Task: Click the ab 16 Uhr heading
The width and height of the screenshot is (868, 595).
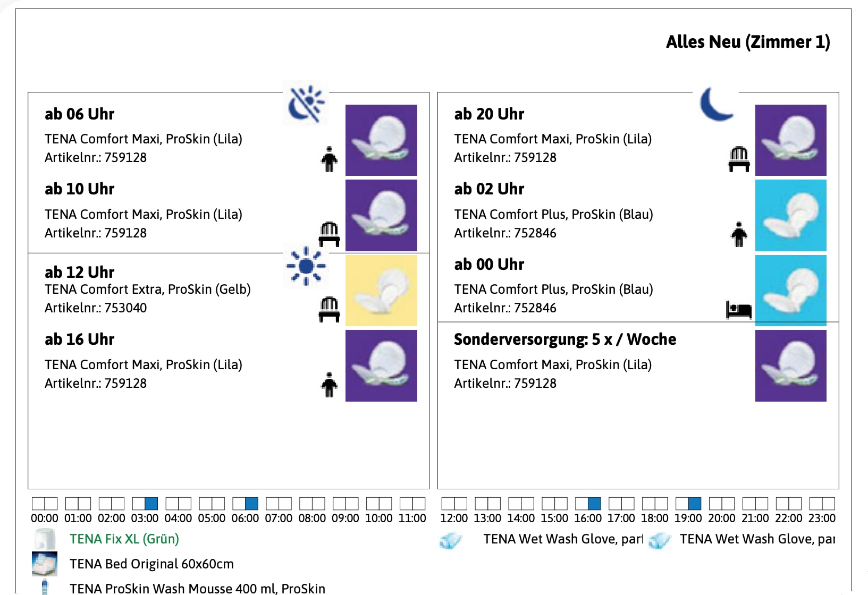Action: [x=79, y=339]
